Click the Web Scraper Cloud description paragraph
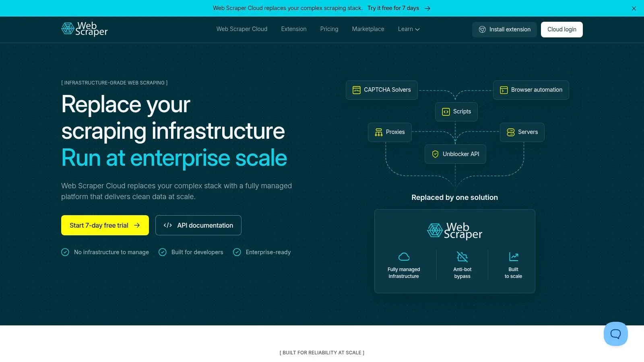 177,191
